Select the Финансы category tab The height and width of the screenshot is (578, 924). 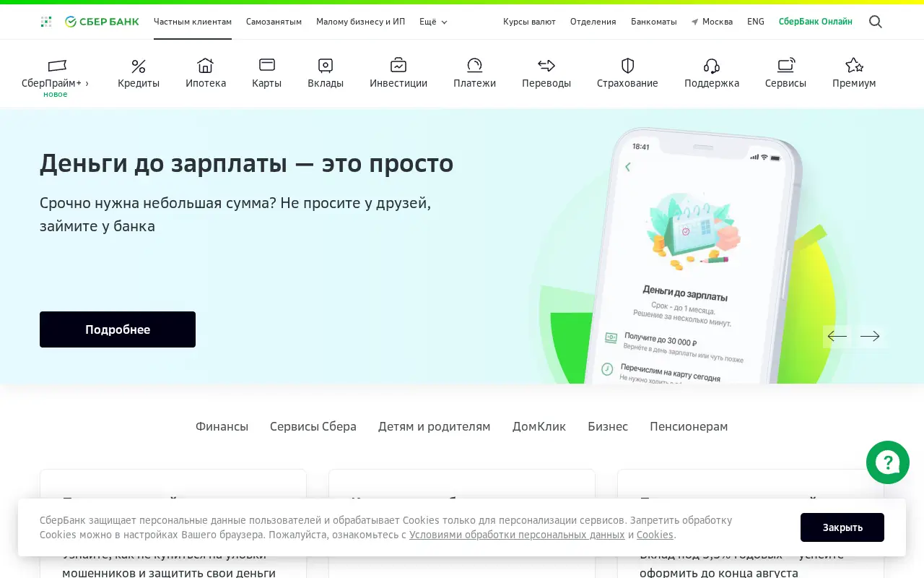point(222,426)
